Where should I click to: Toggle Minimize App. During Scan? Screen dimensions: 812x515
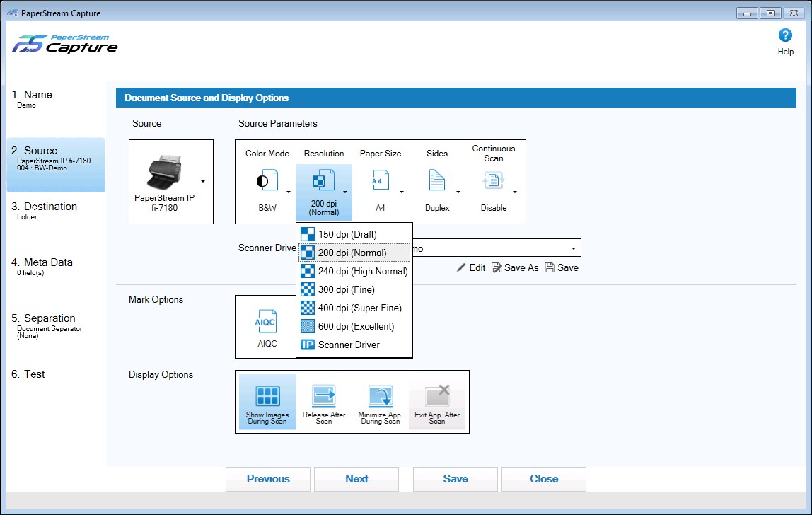tap(380, 402)
